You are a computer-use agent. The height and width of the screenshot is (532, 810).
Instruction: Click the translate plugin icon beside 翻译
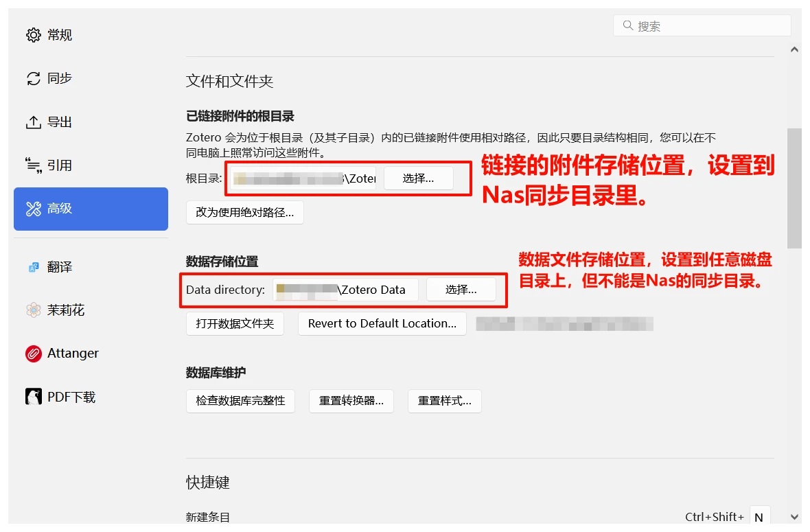tap(34, 267)
